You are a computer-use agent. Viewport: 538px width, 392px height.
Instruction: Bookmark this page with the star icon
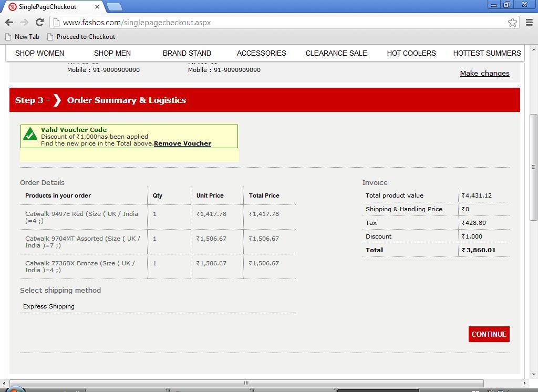pyautogui.click(x=512, y=22)
